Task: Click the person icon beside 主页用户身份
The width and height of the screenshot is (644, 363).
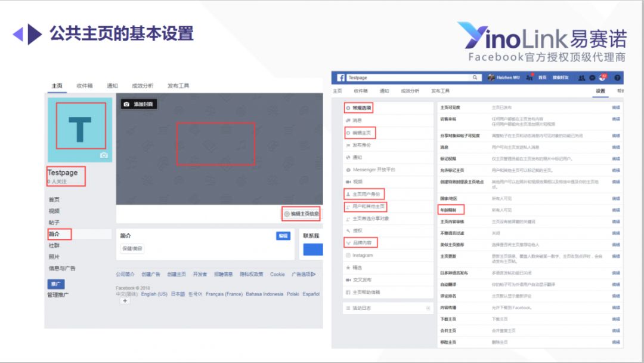Action: coord(348,194)
